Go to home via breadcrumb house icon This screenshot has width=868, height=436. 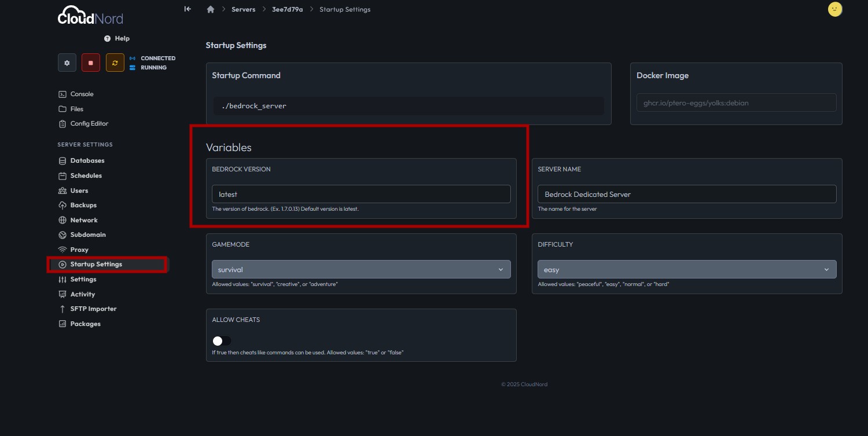click(211, 9)
